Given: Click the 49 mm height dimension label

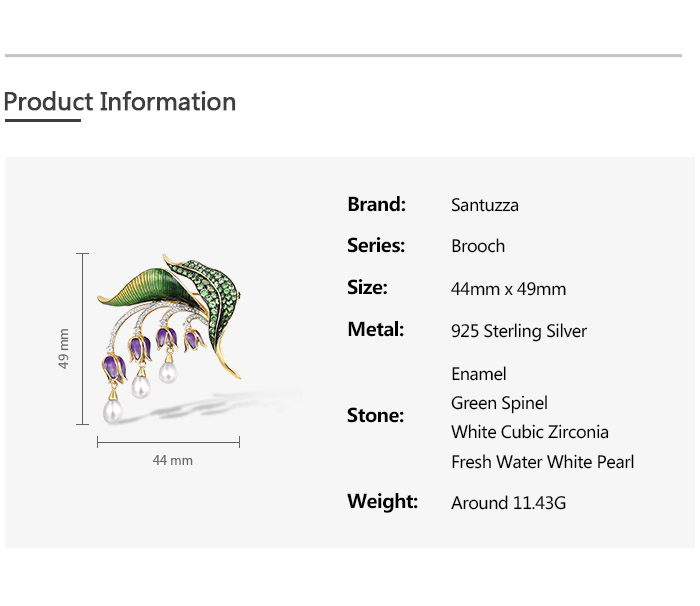Looking at the screenshot, I should pyautogui.click(x=64, y=349).
